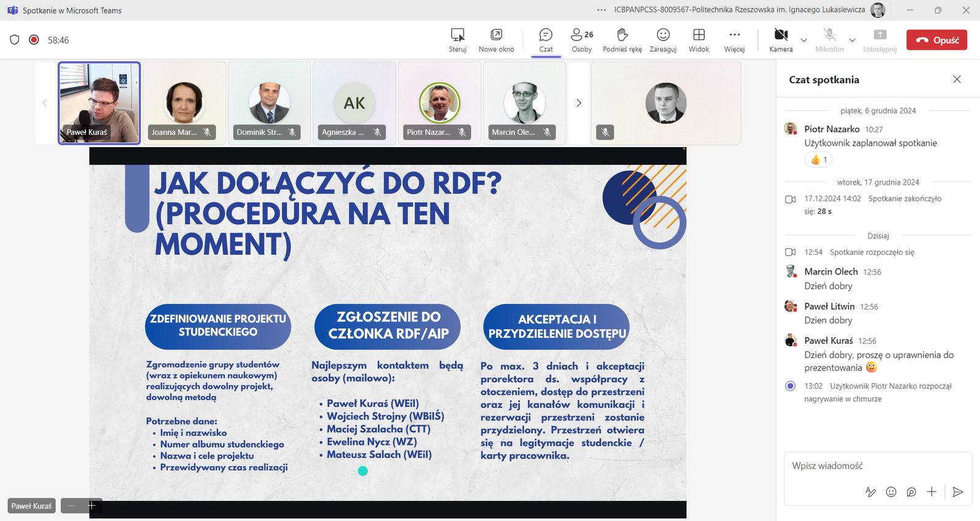Zoom in shared content with plus
Image resolution: width=980 pixels, height=521 pixels.
pos(92,506)
